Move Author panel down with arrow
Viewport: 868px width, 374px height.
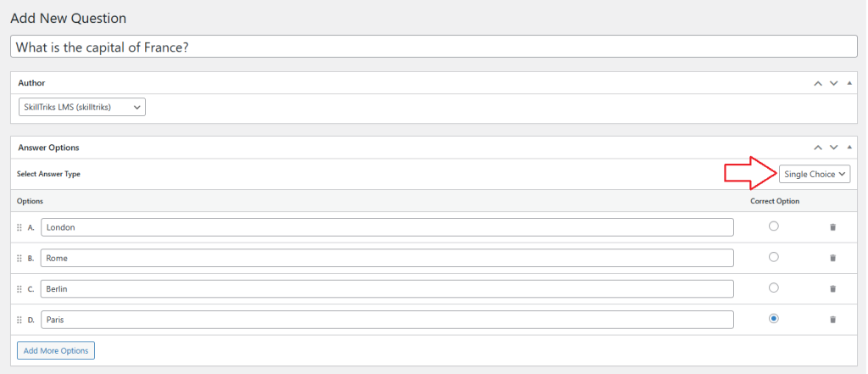pyautogui.click(x=833, y=83)
